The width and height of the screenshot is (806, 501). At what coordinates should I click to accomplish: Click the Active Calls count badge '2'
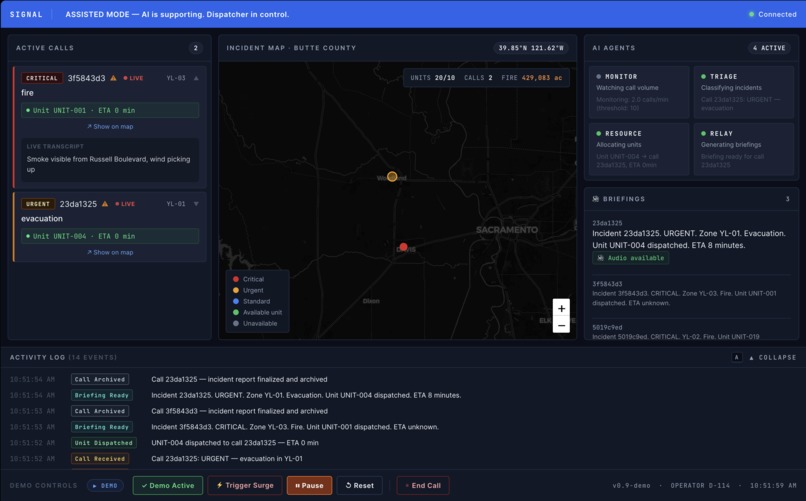point(195,48)
